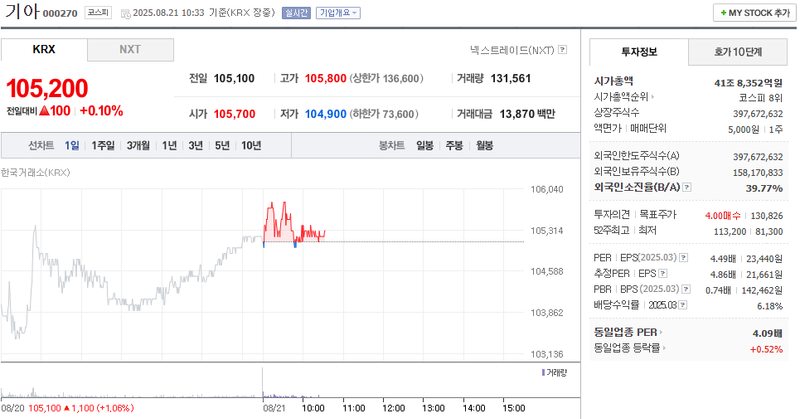Select the 10년 line chart period
Image resolution: width=800 pixels, height=419 pixels.
click(x=251, y=145)
